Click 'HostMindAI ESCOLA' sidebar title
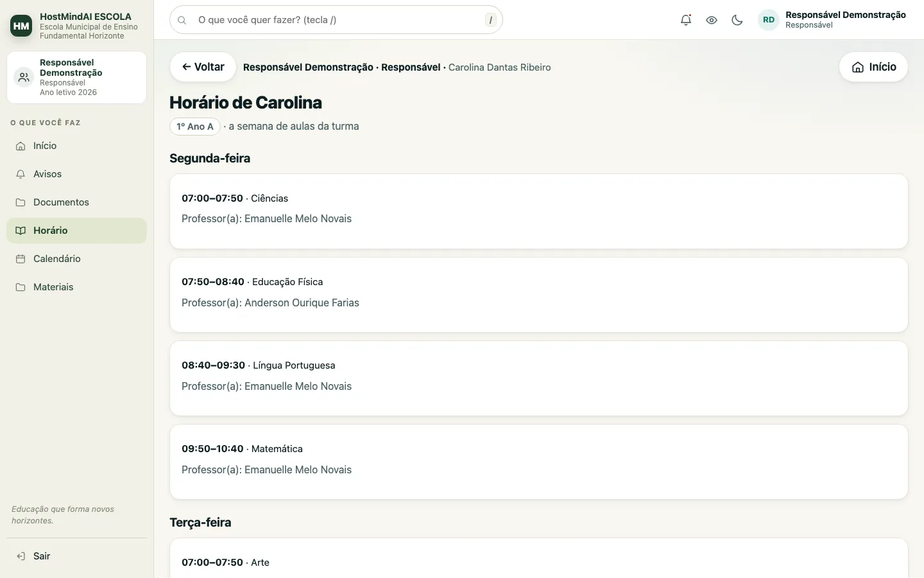Viewport: 924px width, 578px height. (x=85, y=17)
